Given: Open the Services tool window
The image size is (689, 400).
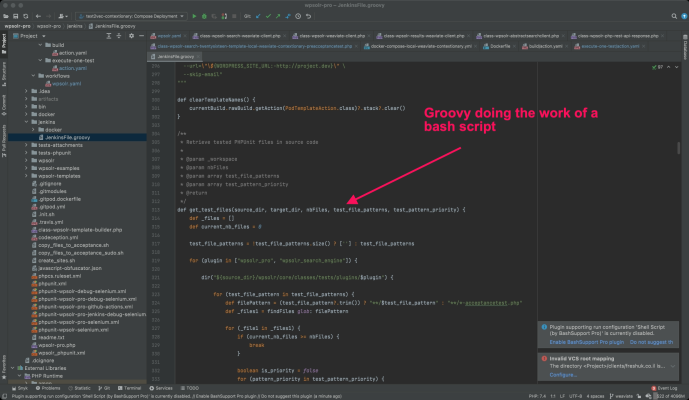Looking at the screenshot, I should coord(161,388).
